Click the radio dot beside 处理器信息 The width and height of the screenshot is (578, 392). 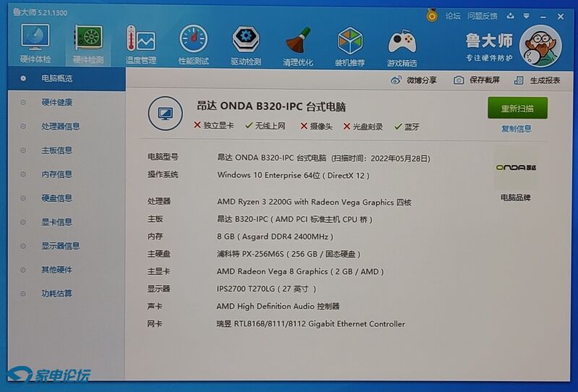(23, 126)
